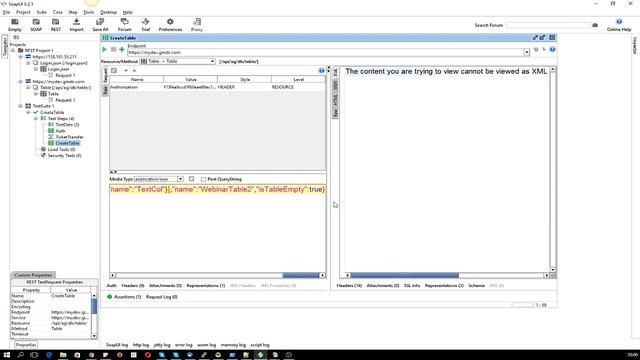Click the SOAP project toolbar icon
Screen dimensions: 640x360
(x=36, y=22)
